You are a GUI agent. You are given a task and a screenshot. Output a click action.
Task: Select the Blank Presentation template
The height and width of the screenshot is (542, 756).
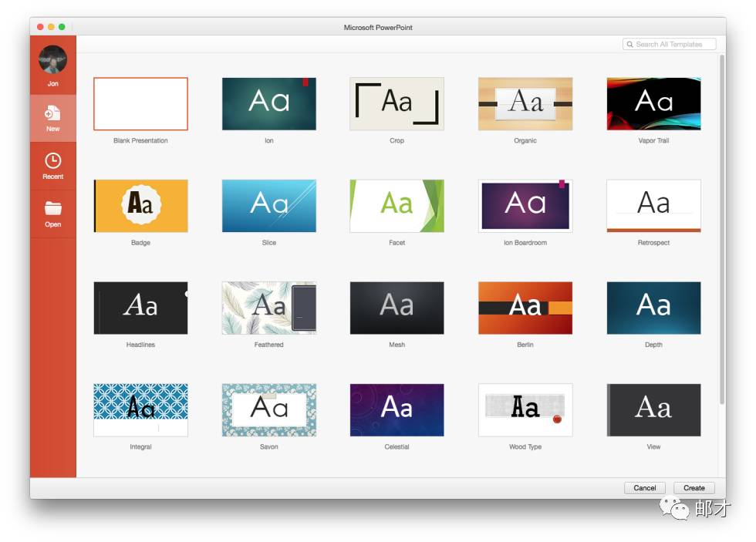pyautogui.click(x=140, y=104)
